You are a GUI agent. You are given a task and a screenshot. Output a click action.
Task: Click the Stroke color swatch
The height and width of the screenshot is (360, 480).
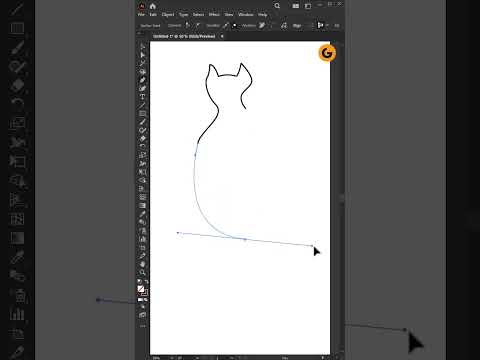pyautogui.click(x=145, y=293)
